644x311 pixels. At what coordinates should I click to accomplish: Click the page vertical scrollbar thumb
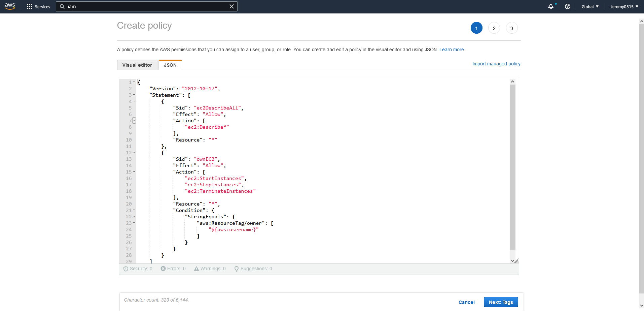[641, 158]
